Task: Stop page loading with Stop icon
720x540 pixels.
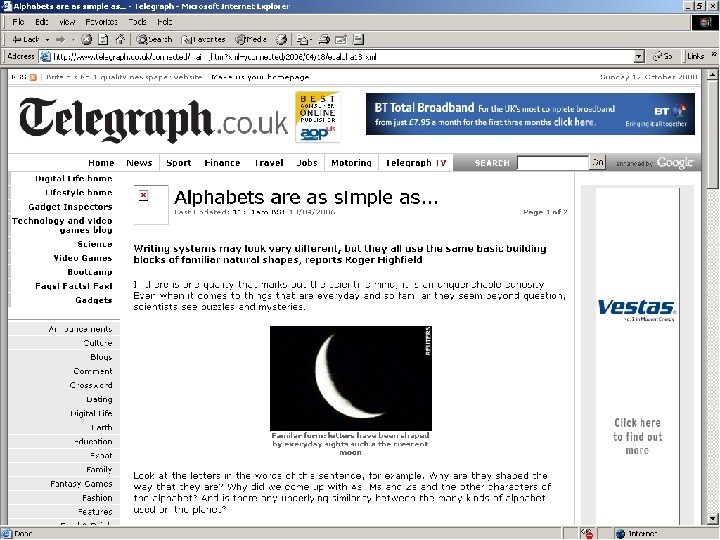Action: coord(87,39)
